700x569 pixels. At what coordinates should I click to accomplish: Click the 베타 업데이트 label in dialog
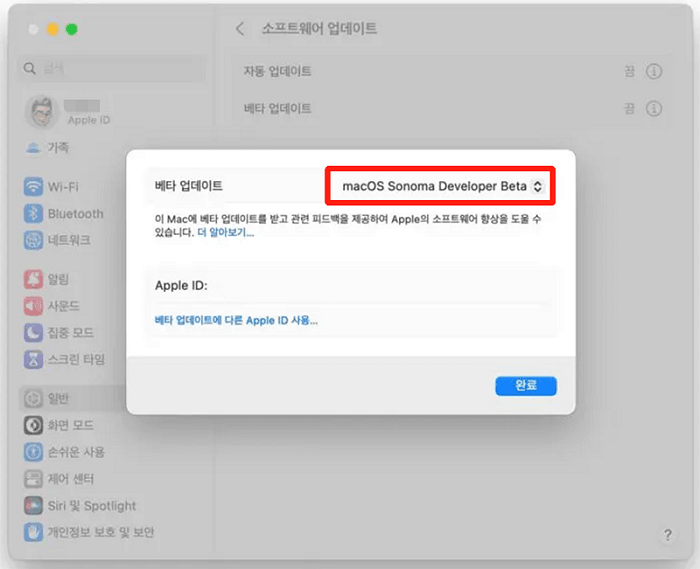(189, 186)
